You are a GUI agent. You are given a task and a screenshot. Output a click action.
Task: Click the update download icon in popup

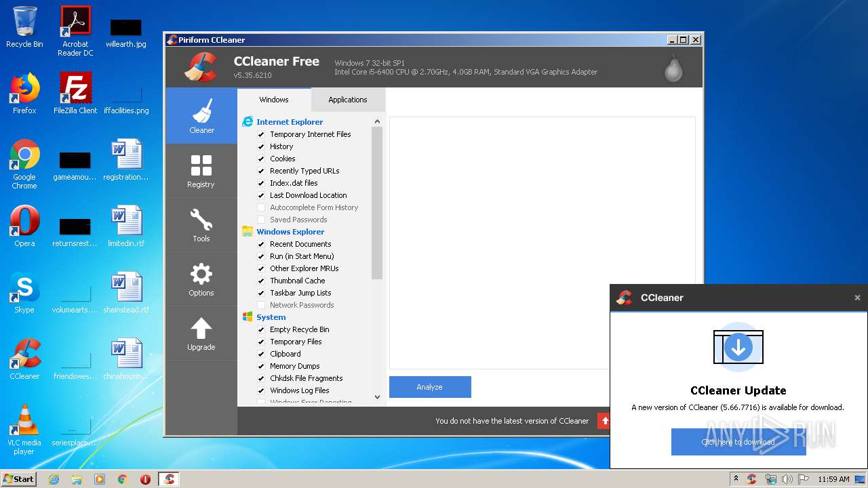(738, 348)
